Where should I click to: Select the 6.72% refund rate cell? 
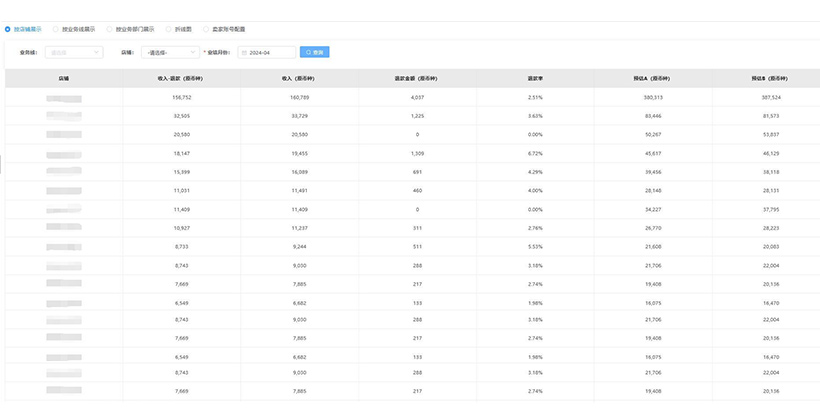coord(535,153)
